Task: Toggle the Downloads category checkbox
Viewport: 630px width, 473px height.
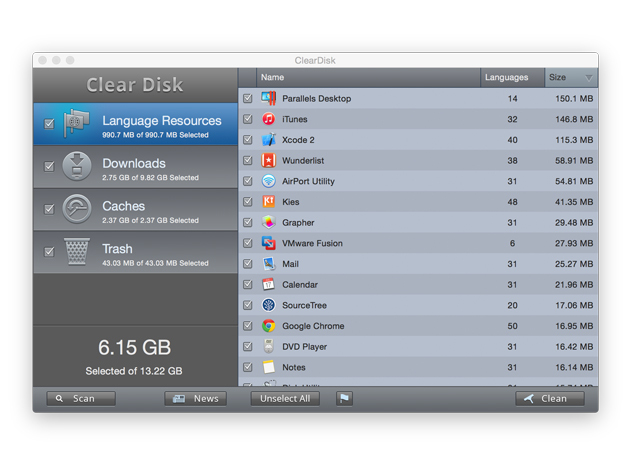Action: pos(49,166)
